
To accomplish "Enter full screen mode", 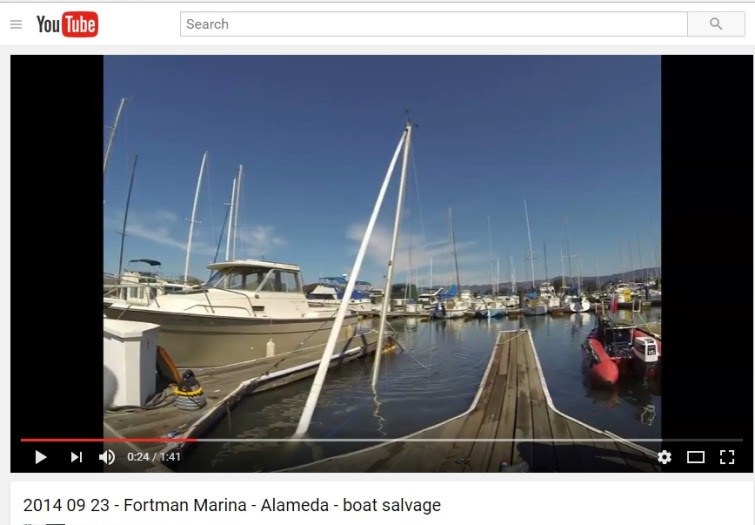I will point(727,457).
